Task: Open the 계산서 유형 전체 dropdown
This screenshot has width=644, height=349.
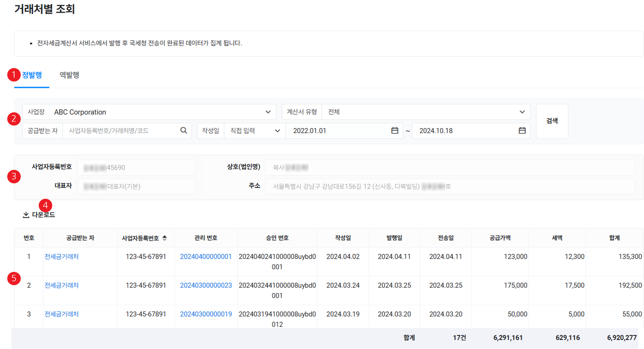Action: (x=522, y=112)
